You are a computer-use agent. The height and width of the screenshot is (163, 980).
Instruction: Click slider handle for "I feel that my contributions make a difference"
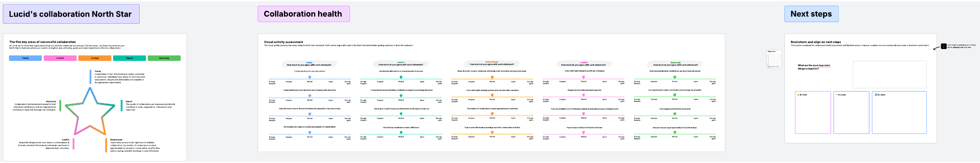point(401,132)
